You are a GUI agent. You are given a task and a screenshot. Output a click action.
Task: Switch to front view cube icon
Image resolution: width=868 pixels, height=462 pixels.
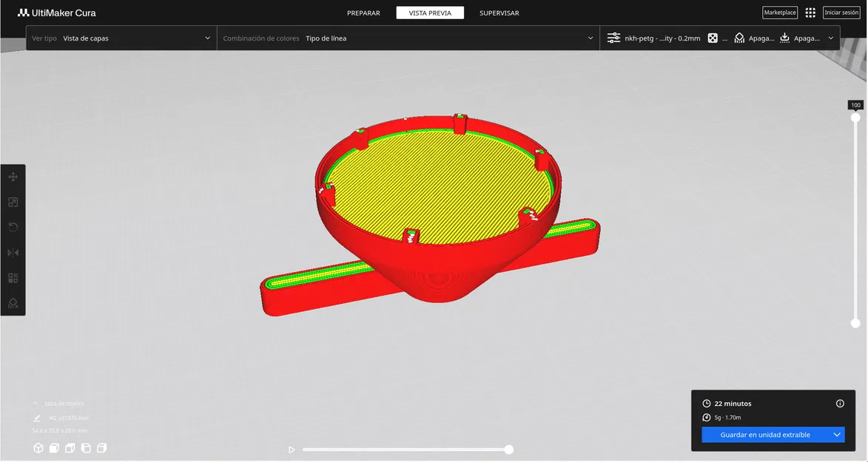coord(54,448)
